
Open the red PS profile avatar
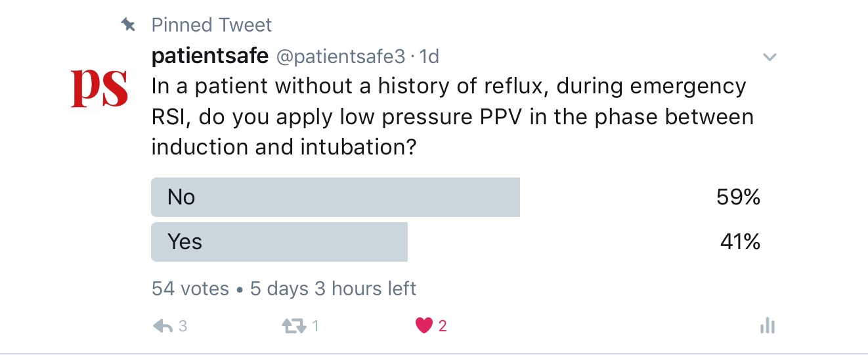coord(99,88)
